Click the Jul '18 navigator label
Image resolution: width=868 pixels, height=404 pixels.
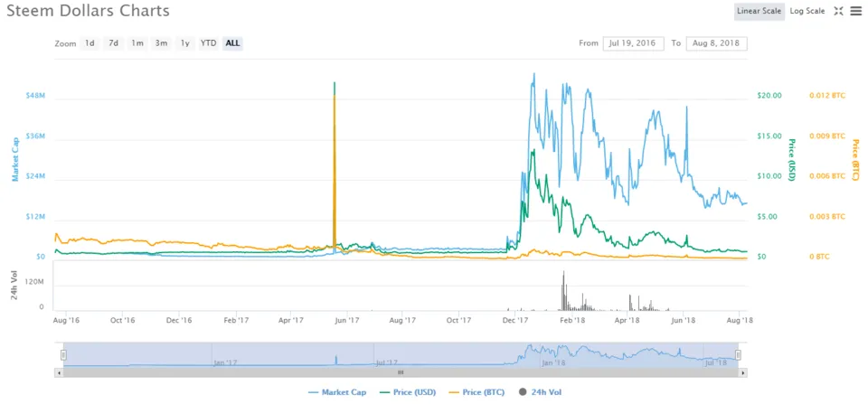point(715,363)
